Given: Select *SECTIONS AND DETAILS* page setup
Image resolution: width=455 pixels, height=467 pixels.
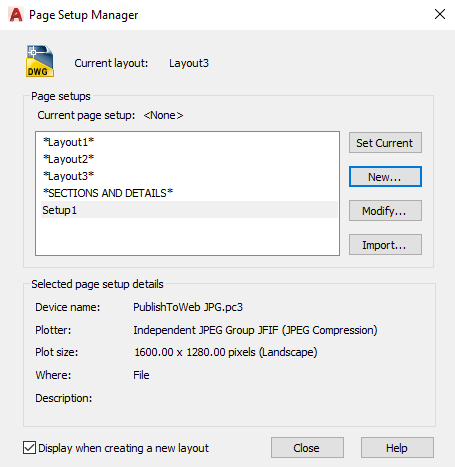Looking at the screenshot, I should pos(108,193).
